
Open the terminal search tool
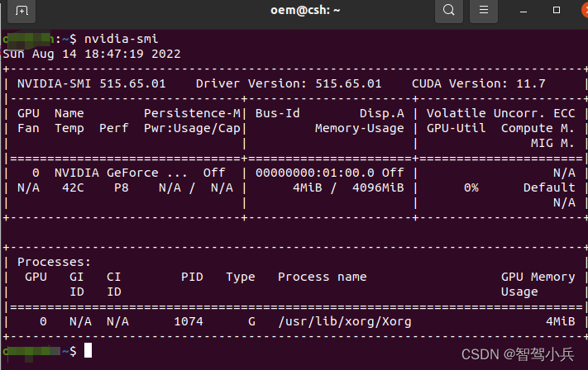click(448, 10)
